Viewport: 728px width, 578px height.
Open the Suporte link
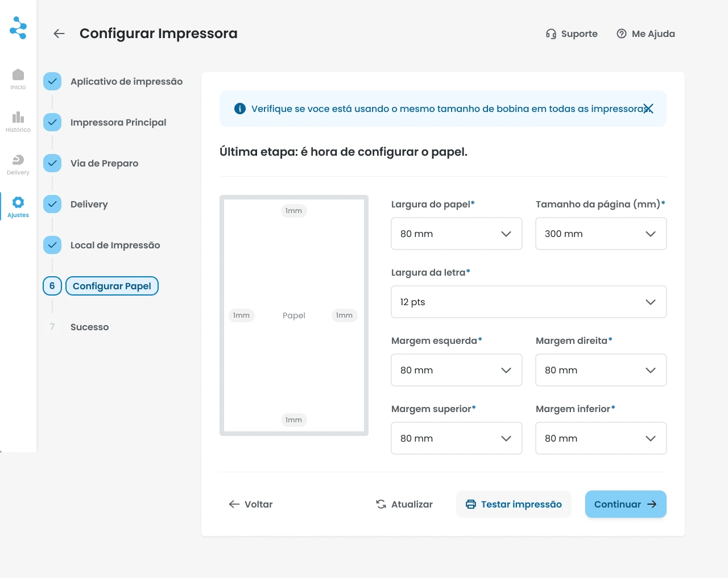click(x=572, y=34)
